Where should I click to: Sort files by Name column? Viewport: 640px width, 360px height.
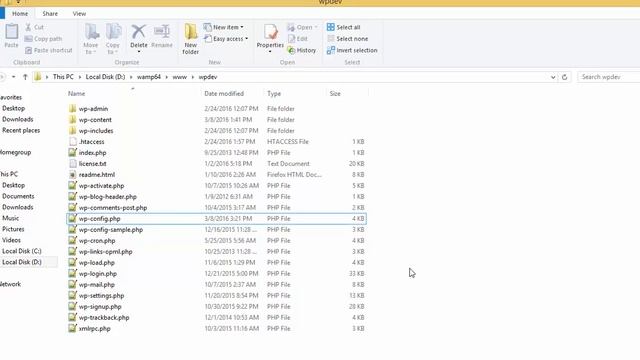pyautogui.click(x=76, y=93)
